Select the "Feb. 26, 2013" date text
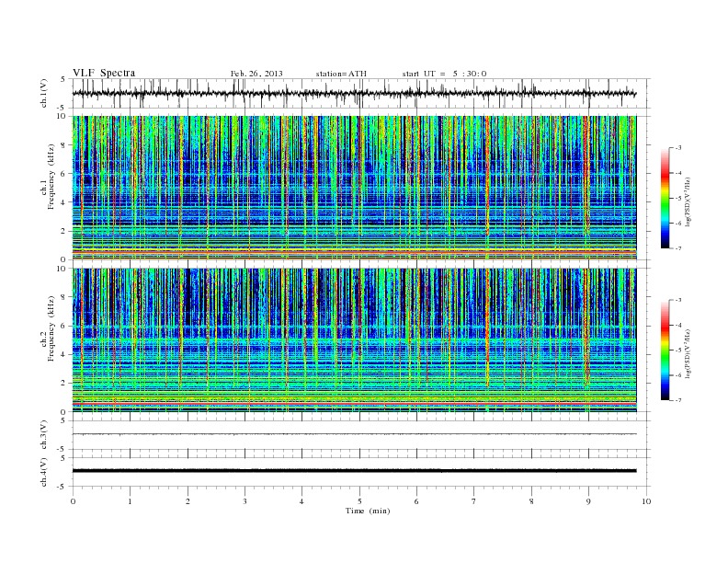This screenshot has height=563, width=728. pyautogui.click(x=256, y=74)
